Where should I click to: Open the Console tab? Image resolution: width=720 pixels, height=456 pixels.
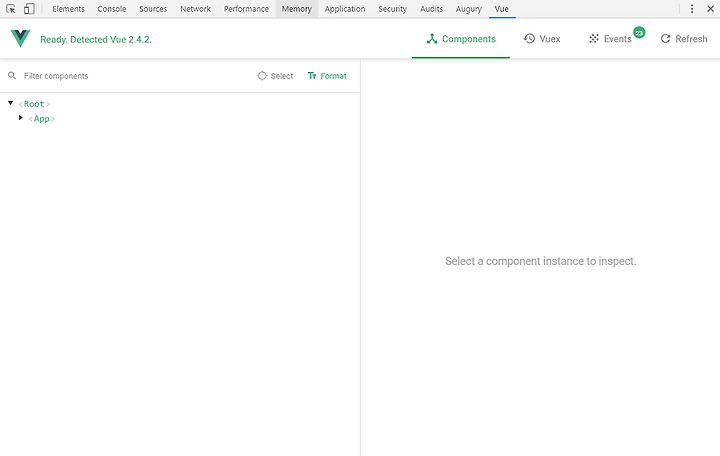(112, 9)
